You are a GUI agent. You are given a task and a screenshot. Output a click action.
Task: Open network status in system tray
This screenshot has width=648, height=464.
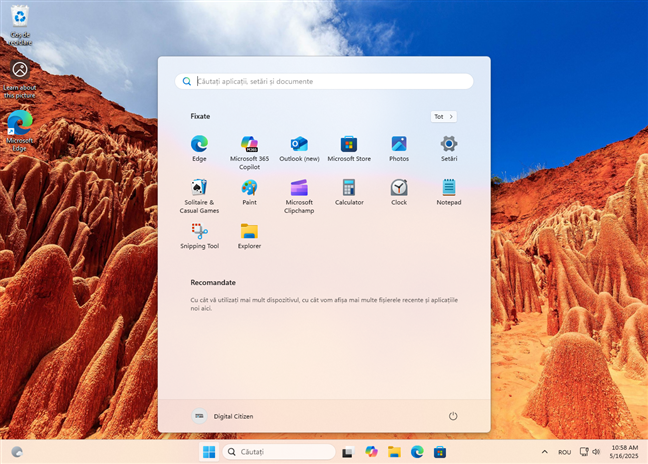(584, 452)
